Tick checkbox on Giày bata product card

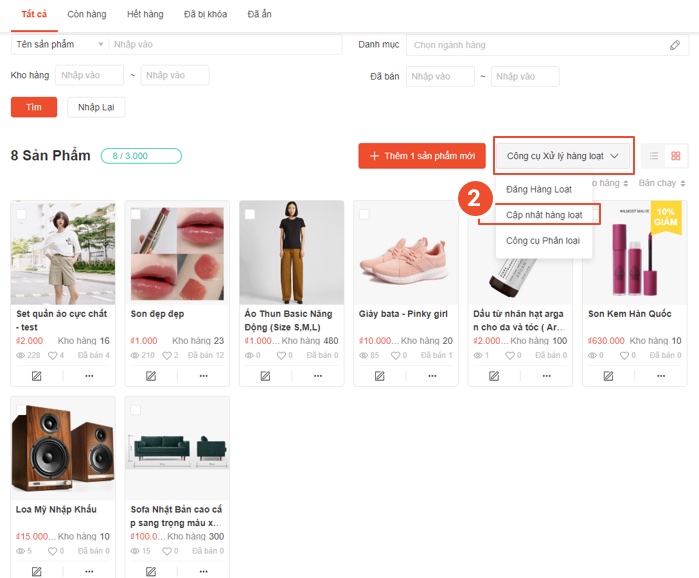[364, 214]
